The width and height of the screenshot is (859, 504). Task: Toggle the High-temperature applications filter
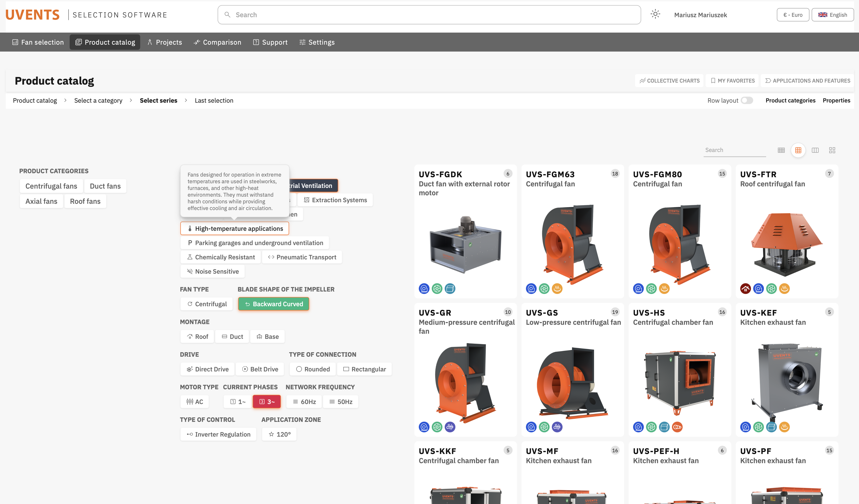coord(235,229)
